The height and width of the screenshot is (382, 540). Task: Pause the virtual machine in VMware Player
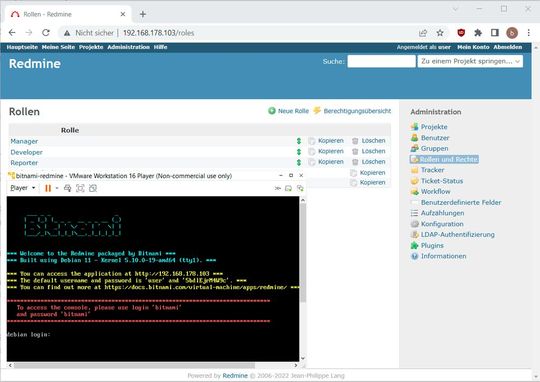coord(48,188)
